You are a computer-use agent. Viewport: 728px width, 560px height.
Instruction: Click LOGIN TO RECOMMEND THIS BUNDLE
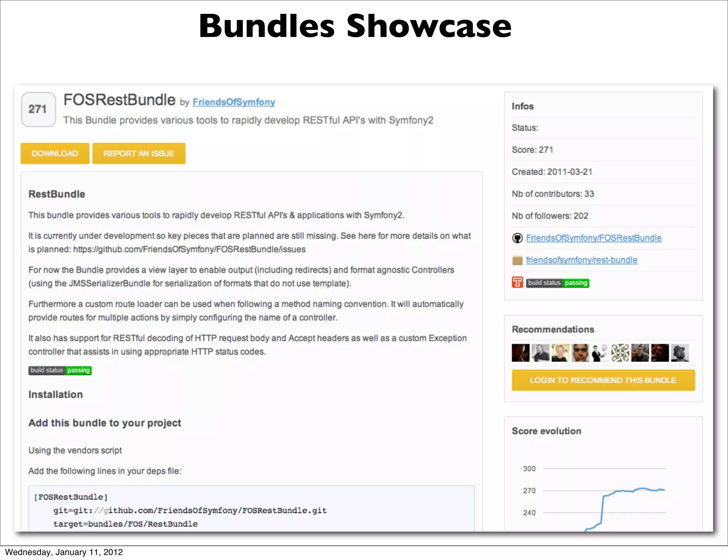pyautogui.click(x=603, y=380)
